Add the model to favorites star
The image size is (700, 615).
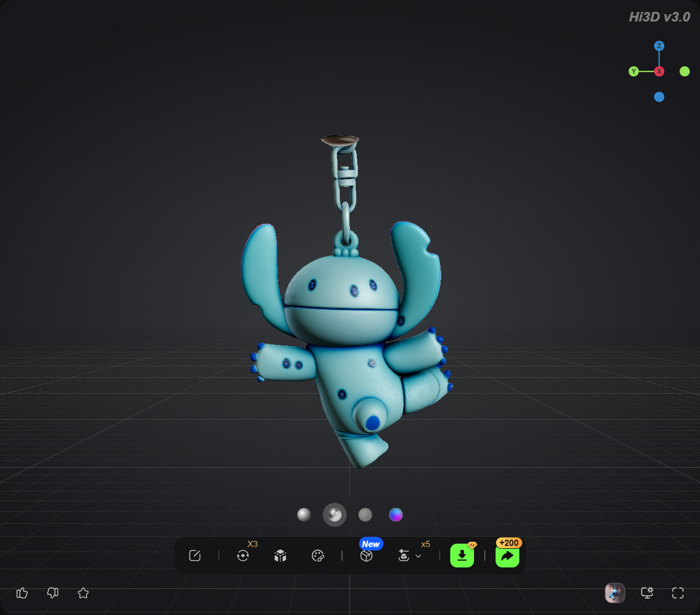tap(83, 593)
